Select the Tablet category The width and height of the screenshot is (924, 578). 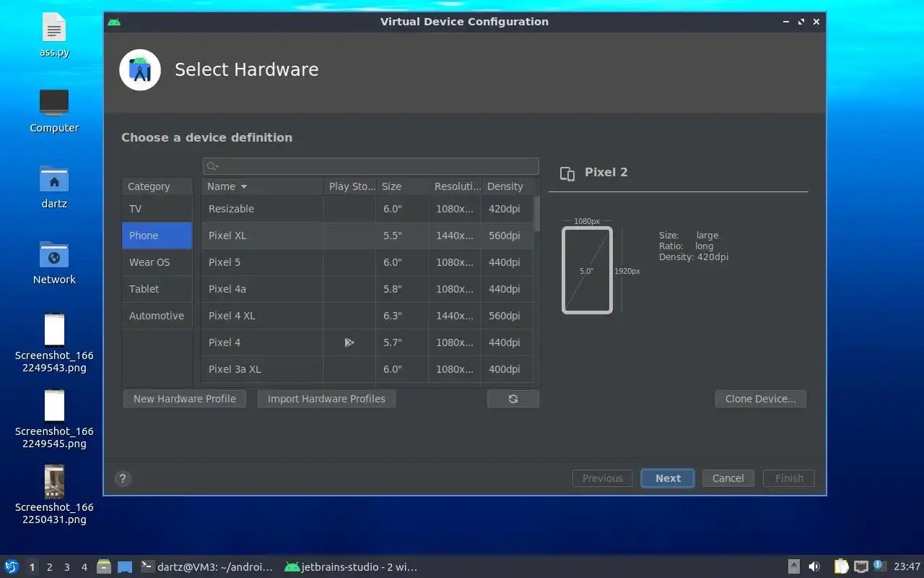click(x=157, y=289)
